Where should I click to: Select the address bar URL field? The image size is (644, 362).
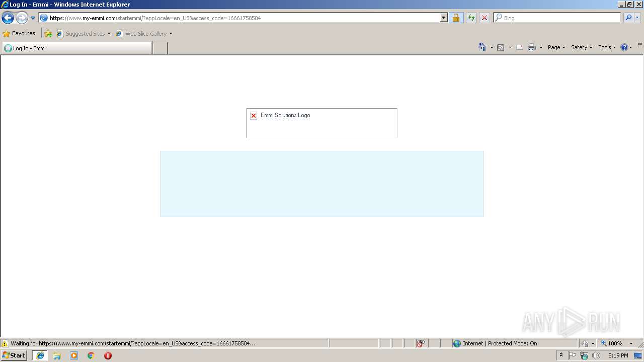pos(239,18)
